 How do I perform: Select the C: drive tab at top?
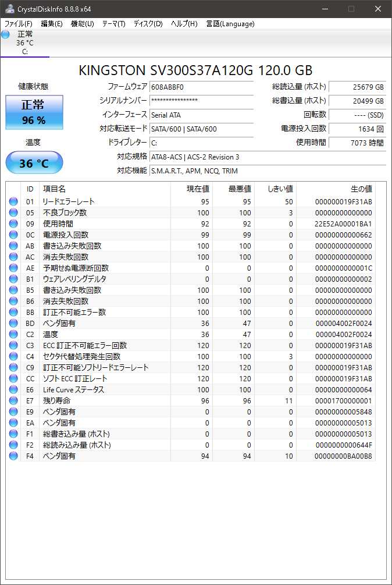pos(25,43)
